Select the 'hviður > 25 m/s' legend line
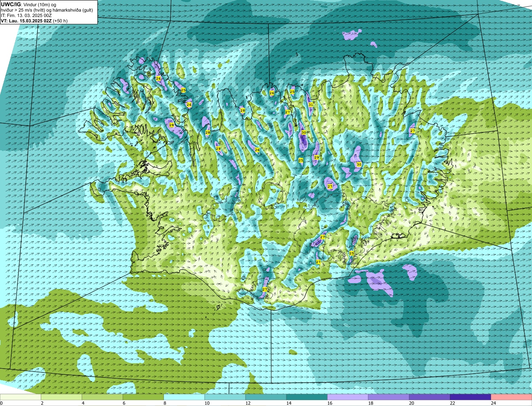 [x=47, y=10]
